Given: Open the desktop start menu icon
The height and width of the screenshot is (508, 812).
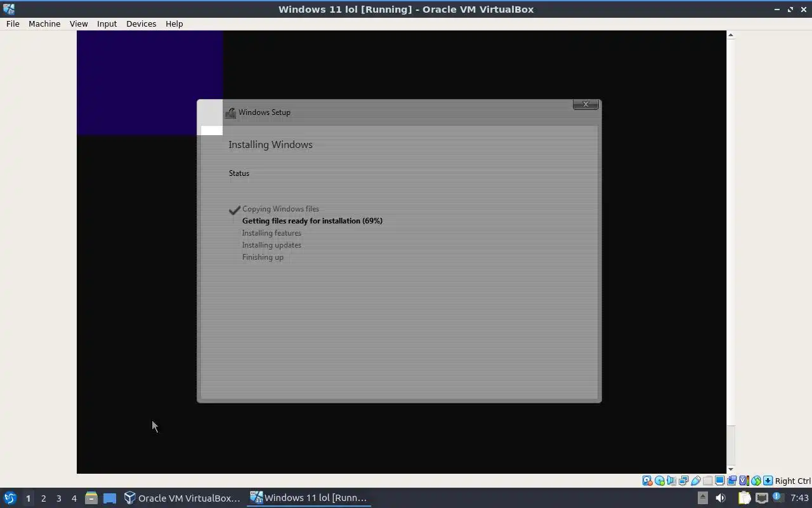Looking at the screenshot, I should 10,498.
